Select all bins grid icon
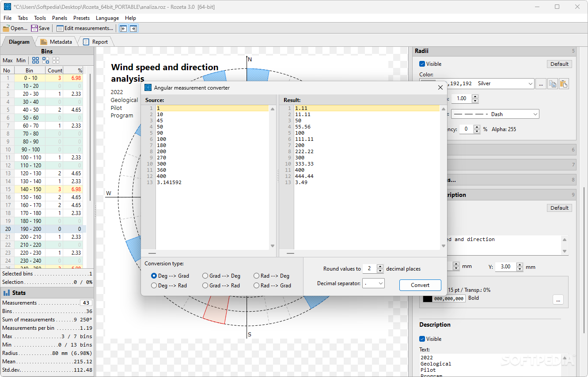Image resolution: width=588 pixels, height=377 pixels. [x=35, y=60]
